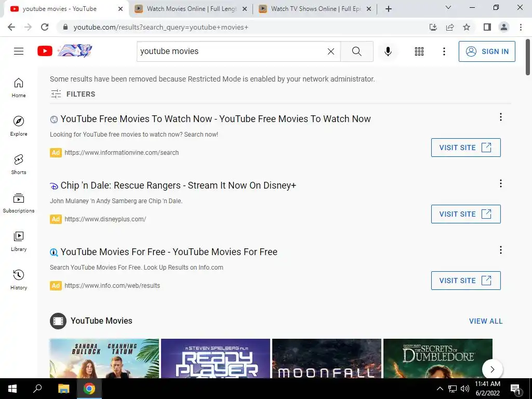
Task: Open Shorts in the sidebar
Action: pos(19,165)
